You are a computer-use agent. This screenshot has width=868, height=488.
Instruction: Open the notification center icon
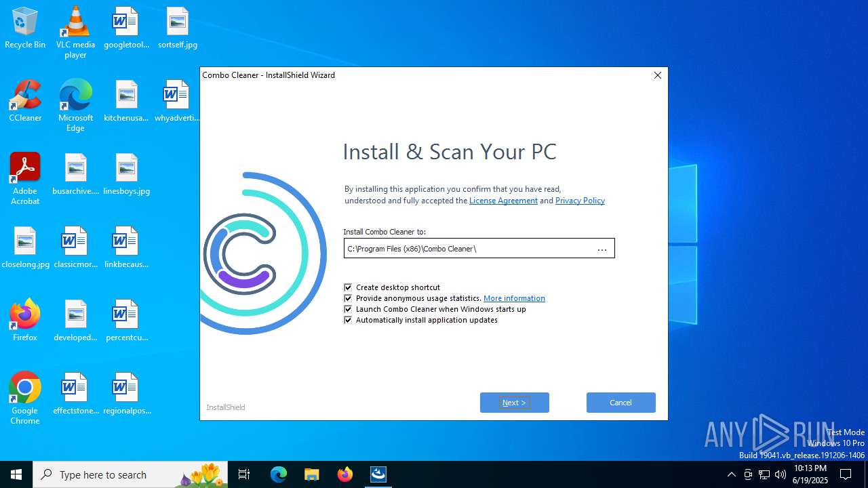coord(846,474)
